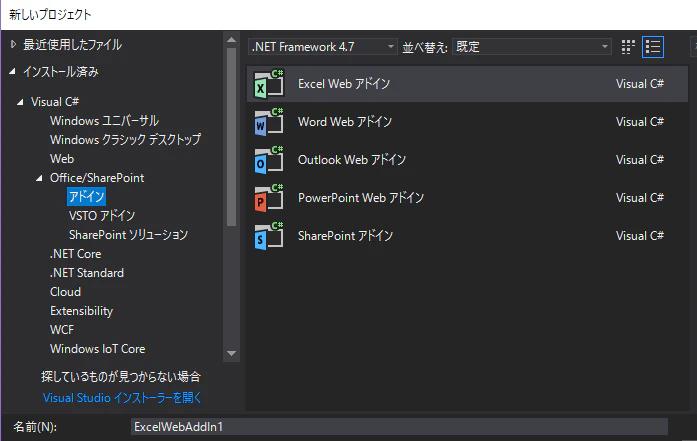This screenshot has height=441, width=697.
Task: Select the PowerPoint Web add-in template icon
Action: [268, 198]
